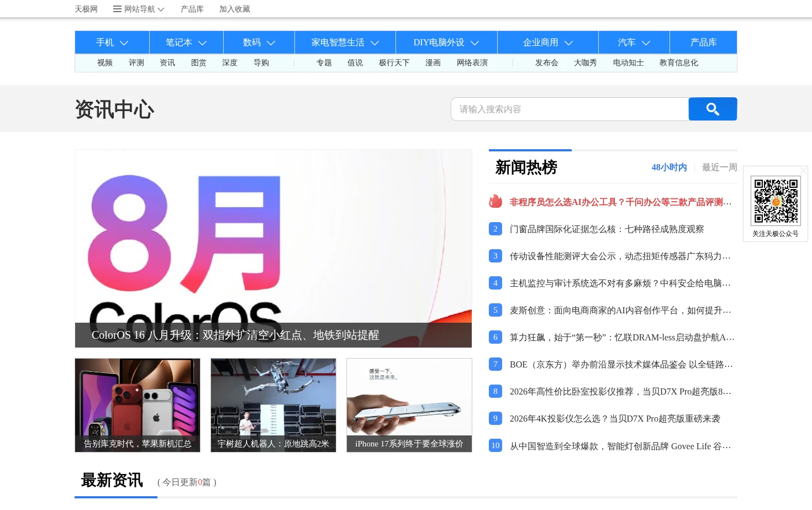
Task: Open the 产品库 blue nav item
Action: point(703,43)
